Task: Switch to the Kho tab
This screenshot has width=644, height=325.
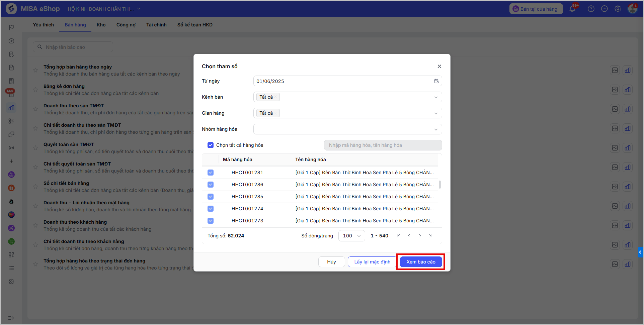Action: coord(101,25)
